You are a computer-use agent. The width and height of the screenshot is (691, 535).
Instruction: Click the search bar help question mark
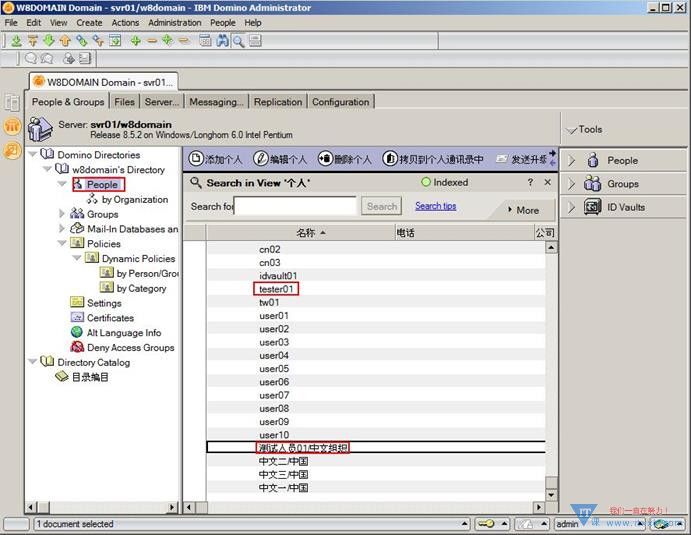click(530, 182)
